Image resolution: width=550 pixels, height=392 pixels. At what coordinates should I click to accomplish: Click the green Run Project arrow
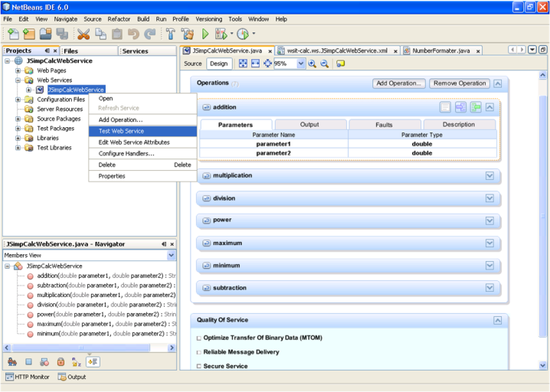(205, 34)
